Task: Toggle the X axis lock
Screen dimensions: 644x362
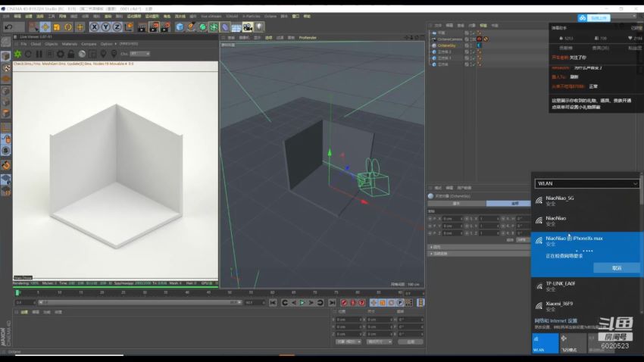Action: (x=95, y=27)
